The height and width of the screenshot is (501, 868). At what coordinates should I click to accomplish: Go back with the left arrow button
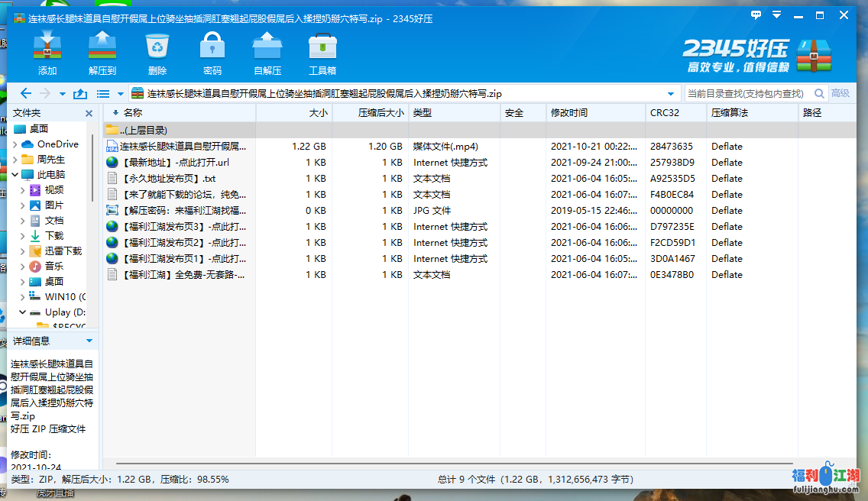[x=26, y=94]
